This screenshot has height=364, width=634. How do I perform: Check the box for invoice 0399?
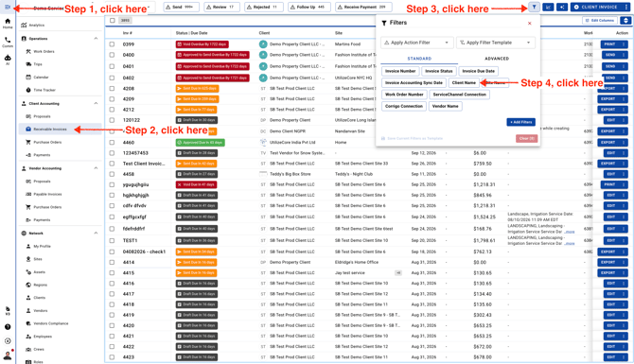[x=112, y=44]
